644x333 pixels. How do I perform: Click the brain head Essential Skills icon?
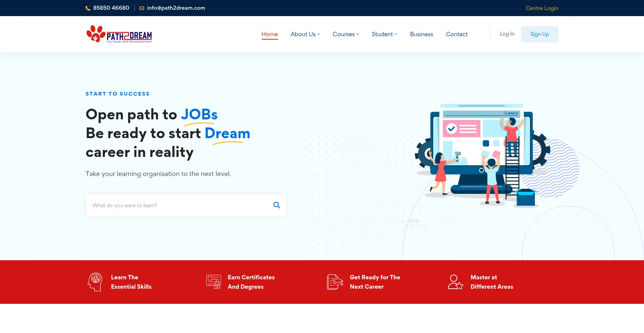coord(95,282)
